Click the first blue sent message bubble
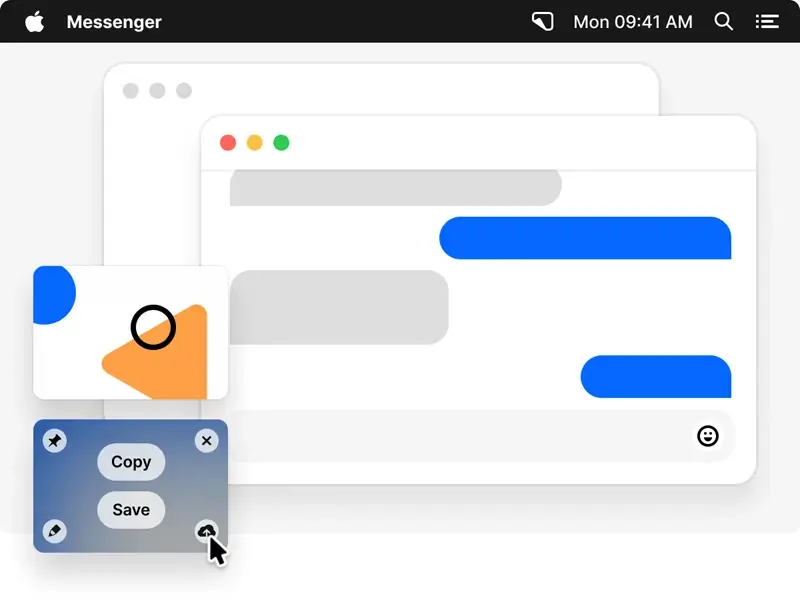This screenshot has height=608, width=800. (x=585, y=238)
